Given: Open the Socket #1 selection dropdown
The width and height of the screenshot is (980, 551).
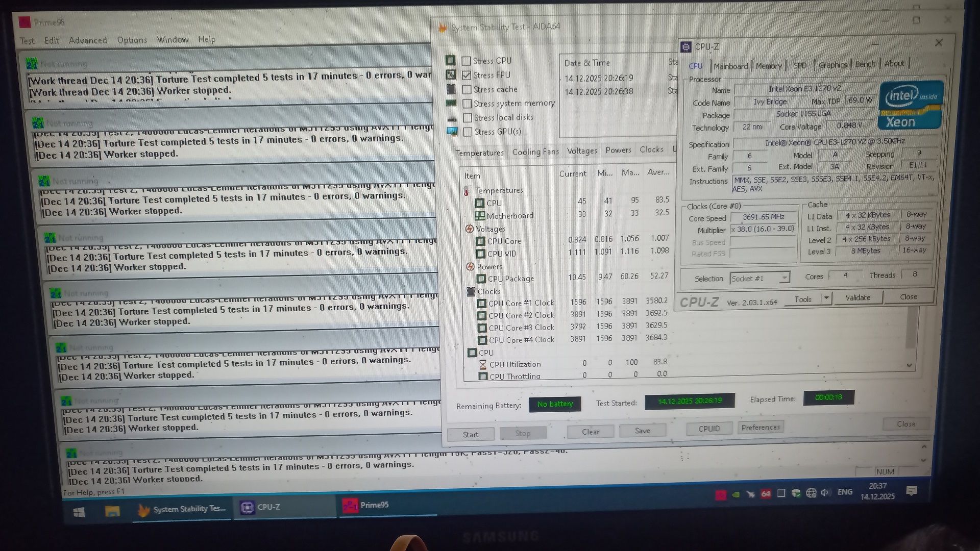Looking at the screenshot, I should [x=784, y=278].
